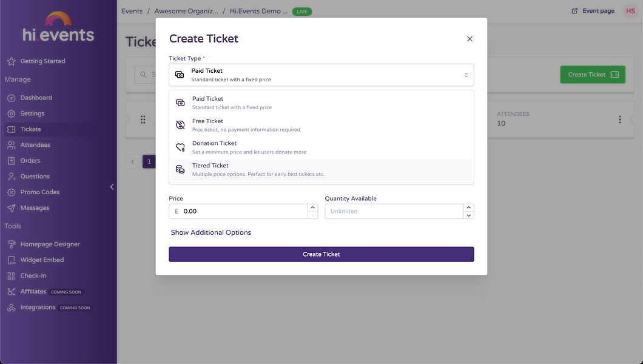Screen dimensions: 643x364
Task: Open Homepage Designer tool
Action: 50,244
